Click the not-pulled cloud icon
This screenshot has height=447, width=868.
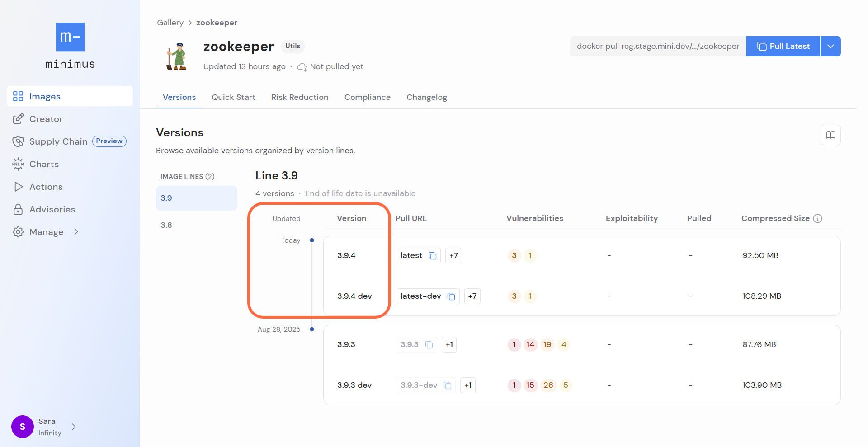click(302, 67)
